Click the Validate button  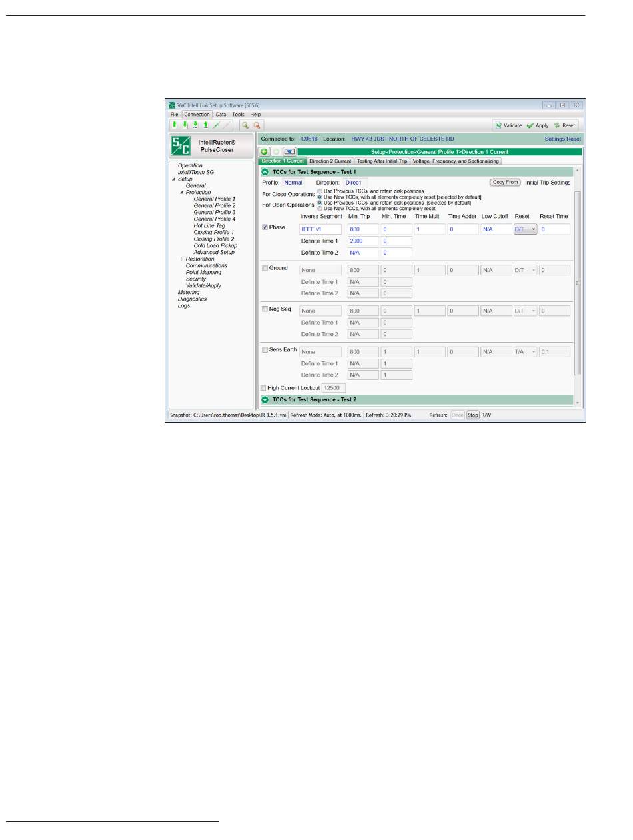click(508, 125)
